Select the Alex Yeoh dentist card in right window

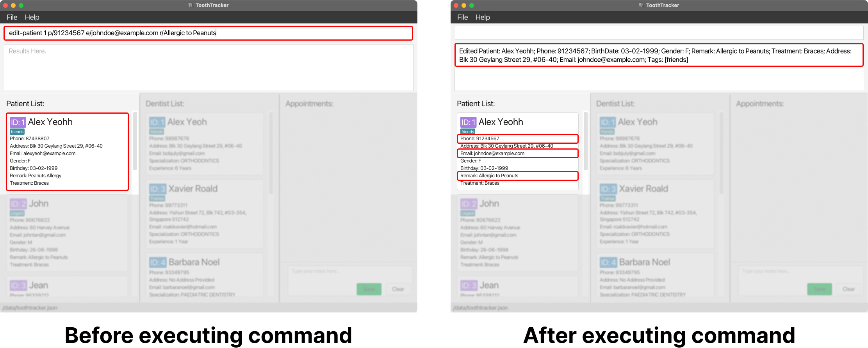[656, 144]
